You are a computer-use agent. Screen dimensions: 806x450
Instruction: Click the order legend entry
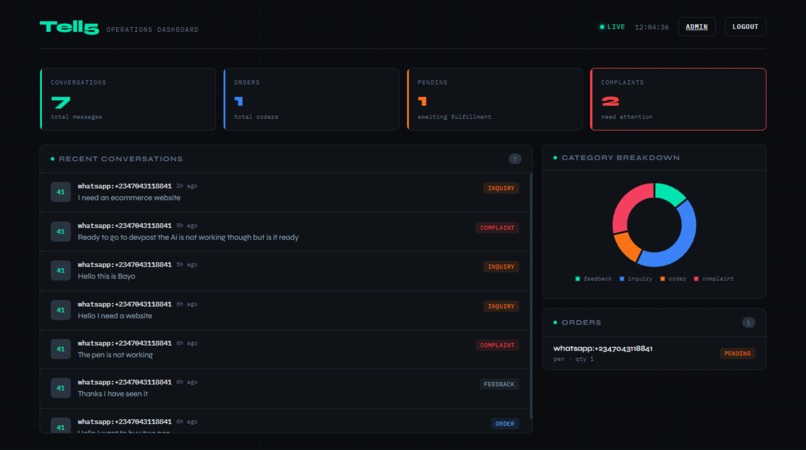(673, 279)
